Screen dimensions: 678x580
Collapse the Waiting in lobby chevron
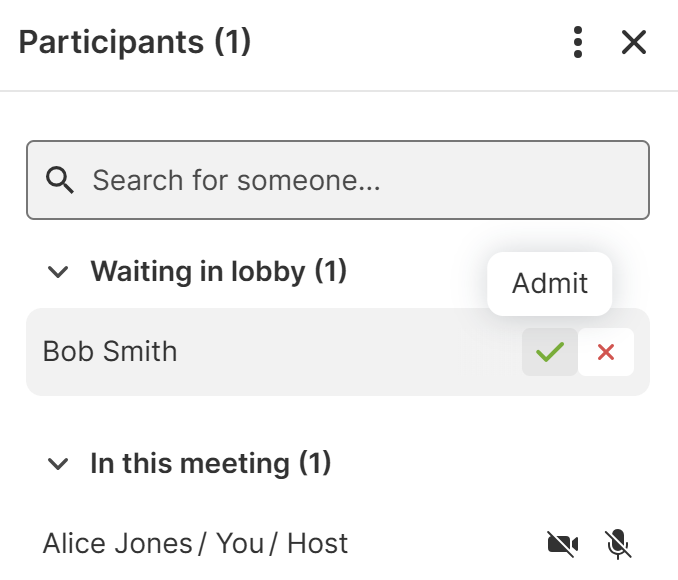click(x=59, y=271)
